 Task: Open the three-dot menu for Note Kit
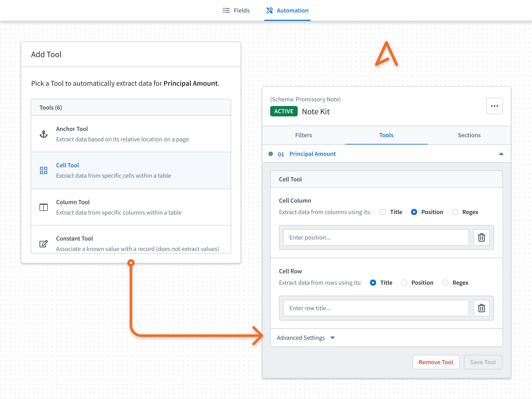point(494,106)
